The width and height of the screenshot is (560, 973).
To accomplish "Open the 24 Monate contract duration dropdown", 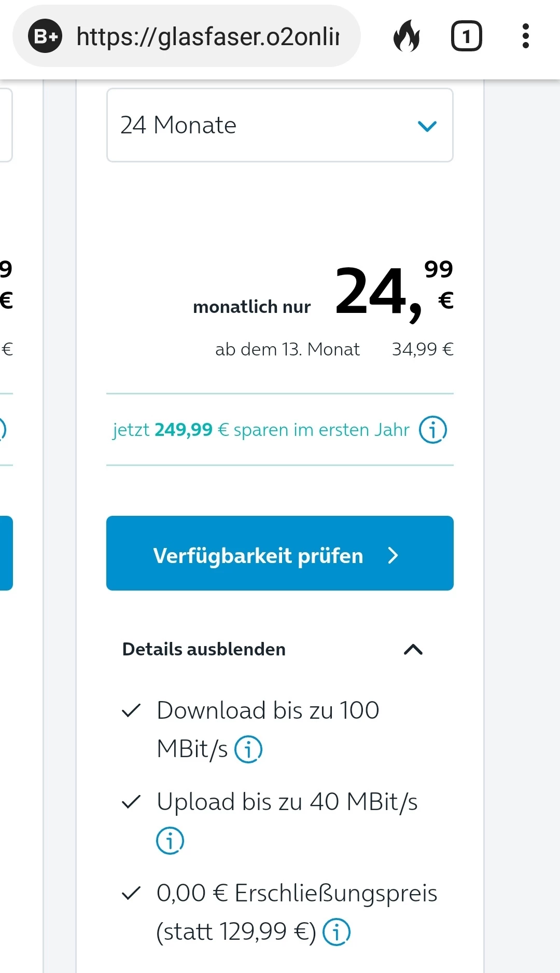I will pyautogui.click(x=279, y=125).
